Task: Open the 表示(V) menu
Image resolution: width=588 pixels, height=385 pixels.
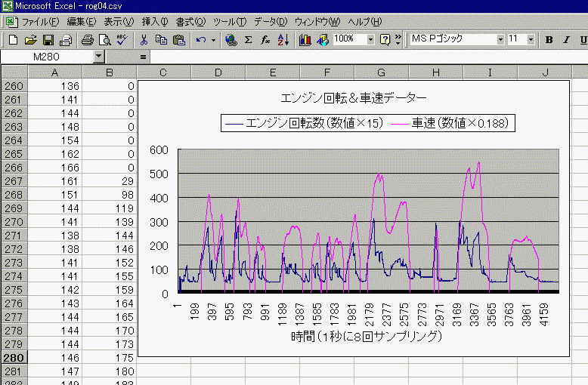Action: point(119,22)
